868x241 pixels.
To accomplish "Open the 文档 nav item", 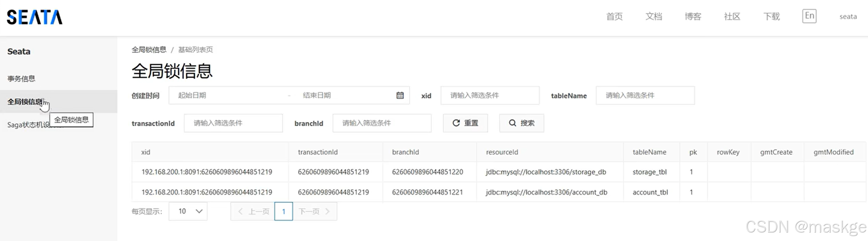I will [654, 17].
